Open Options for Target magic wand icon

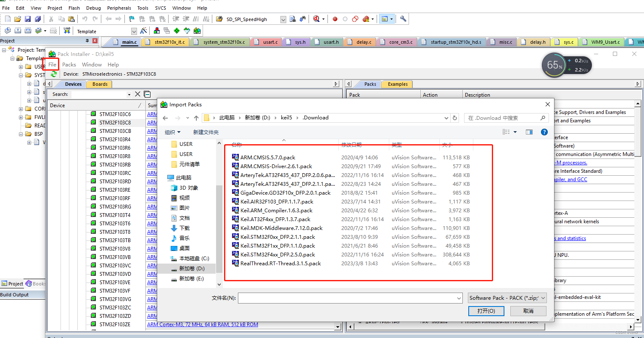coord(144,31)
